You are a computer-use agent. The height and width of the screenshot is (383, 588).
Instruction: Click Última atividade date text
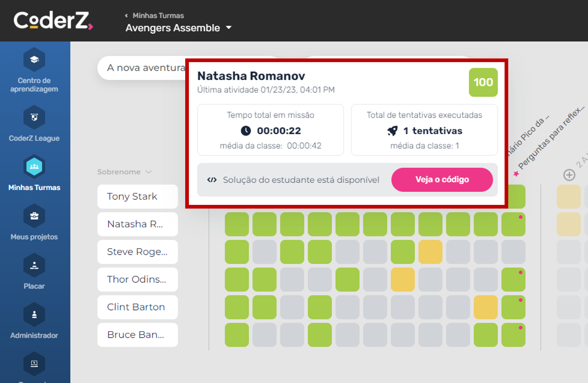[266, 90]
